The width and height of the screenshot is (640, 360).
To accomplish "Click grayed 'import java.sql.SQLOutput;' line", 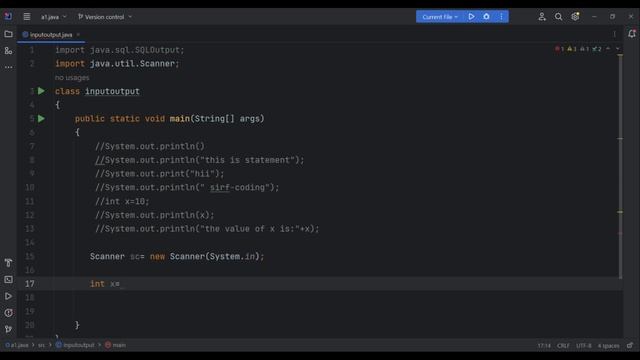I will tap(120, 50).
